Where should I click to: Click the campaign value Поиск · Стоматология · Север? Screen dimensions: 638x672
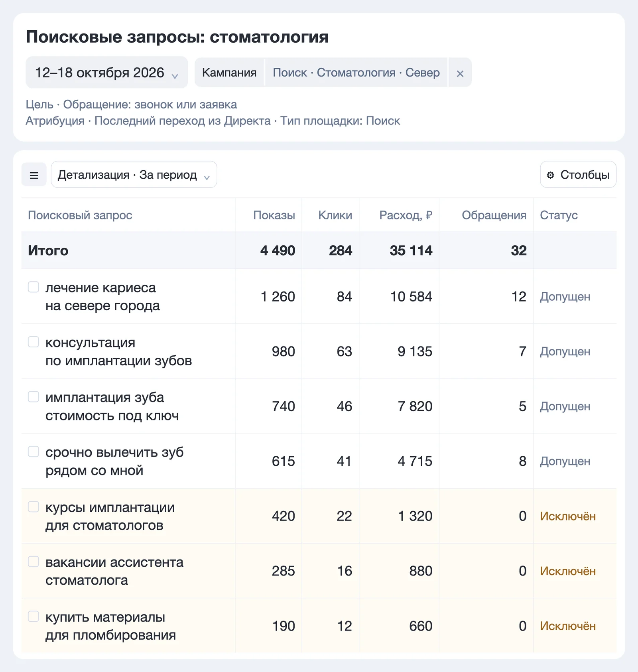pos(356,73)
